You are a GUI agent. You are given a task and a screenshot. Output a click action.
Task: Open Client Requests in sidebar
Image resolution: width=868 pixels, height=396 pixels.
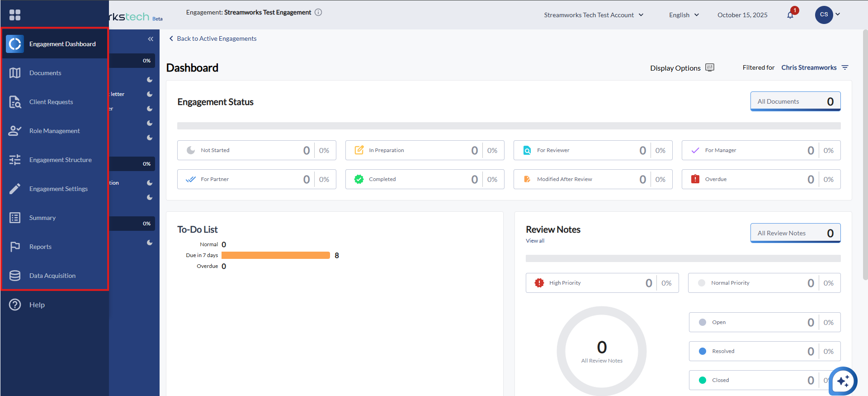(x=51, y=102)
